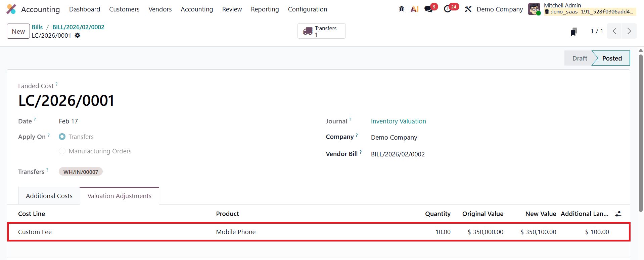Click the New button
The width and height of the screenshot is (644, 260).
tap(18, 31)
